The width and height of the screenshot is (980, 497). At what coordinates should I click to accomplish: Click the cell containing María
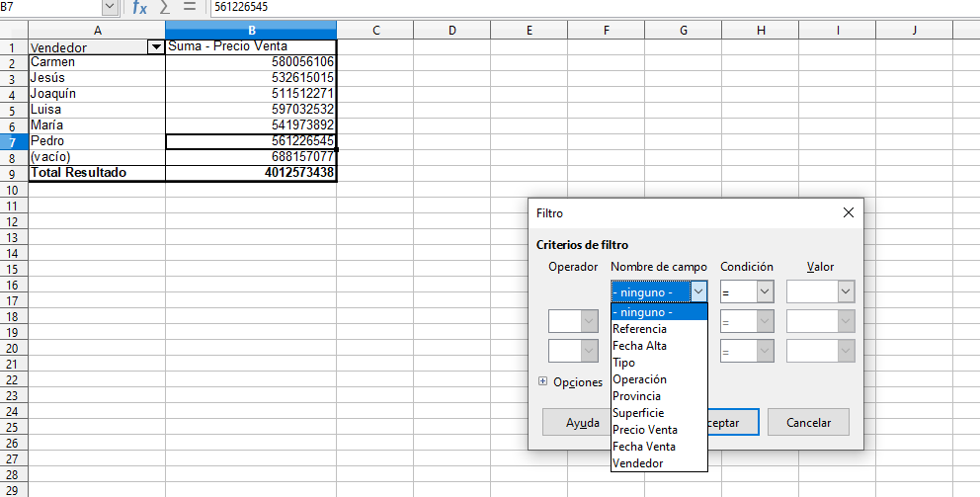coord(97,125)
